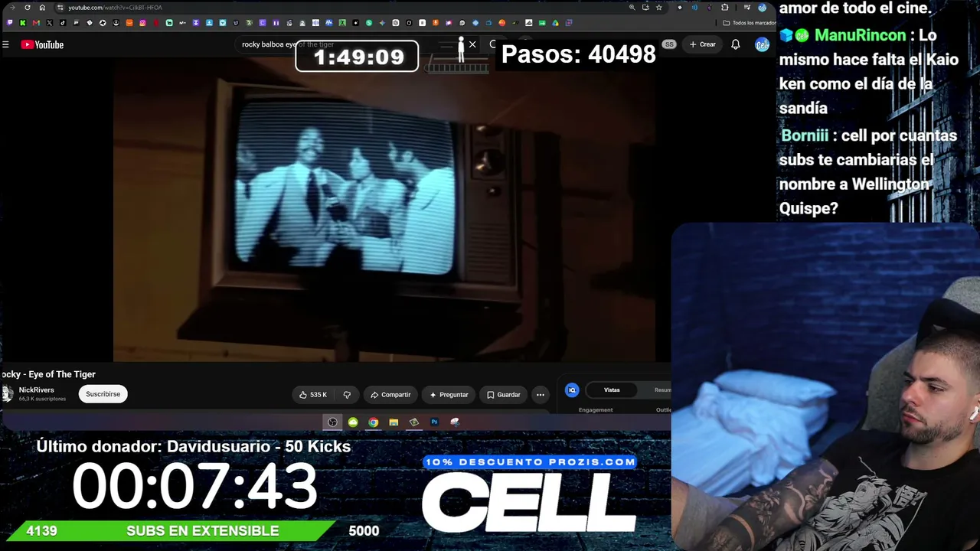Open the TikTok bookmark
Viewport: 980px width, 551px height.
coord(63,23)
